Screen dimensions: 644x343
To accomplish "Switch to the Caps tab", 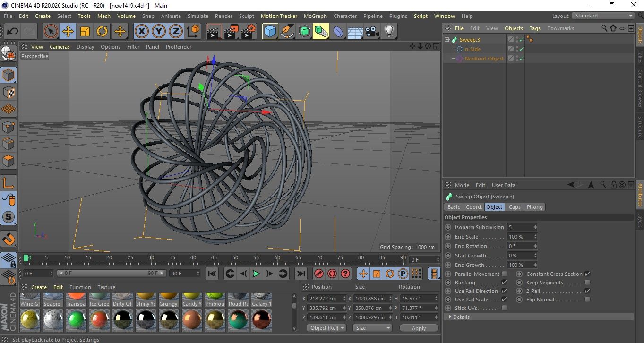I will tap(515, 207).
